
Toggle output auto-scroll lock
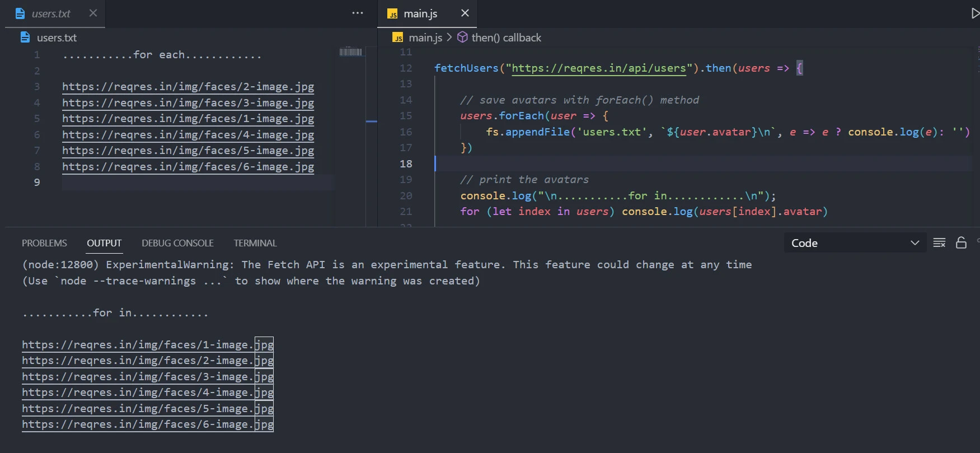(961, 243)
